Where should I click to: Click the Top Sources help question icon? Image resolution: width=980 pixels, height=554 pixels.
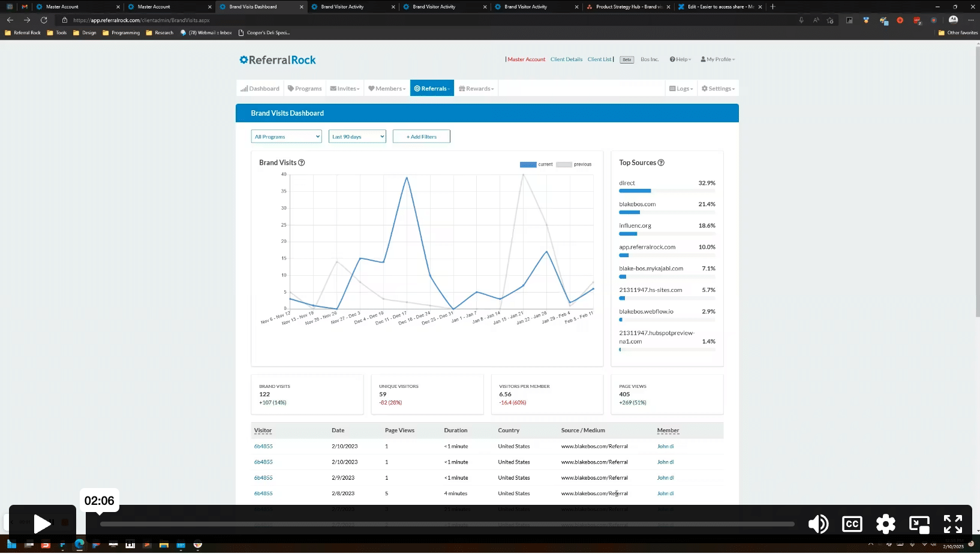pos(661,162)
